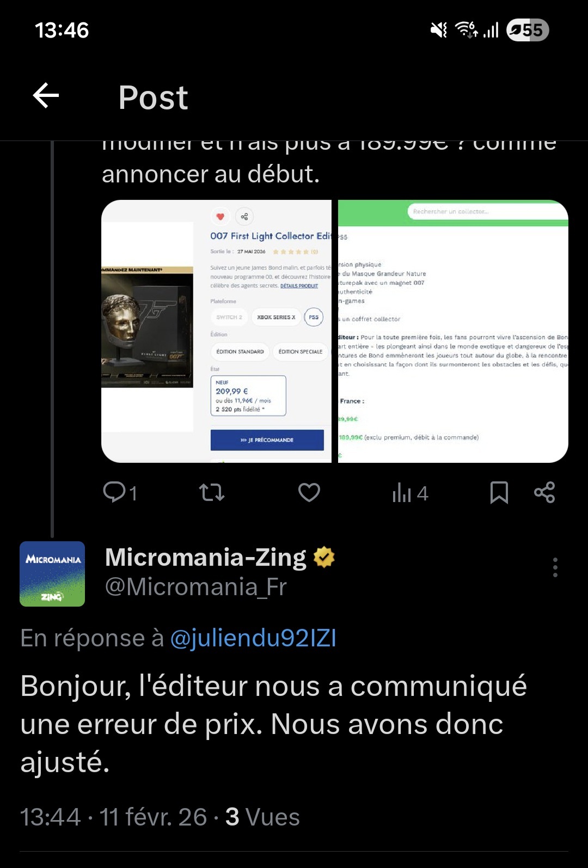Open the right price listing screenshot
This screenshot has width=588, height=868.
click(x=453, y=331)
